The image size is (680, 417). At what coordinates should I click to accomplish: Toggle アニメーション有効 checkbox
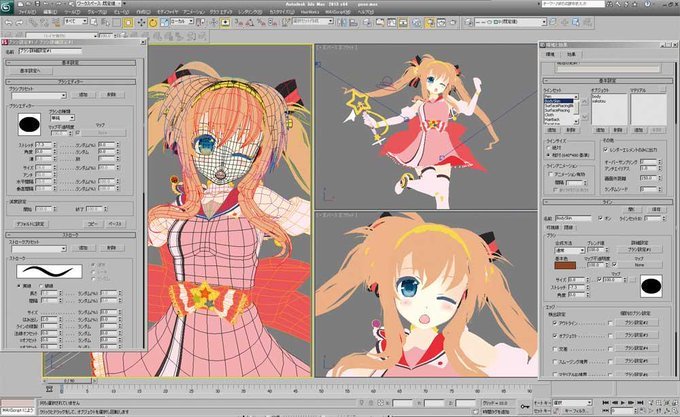[550, 174]
